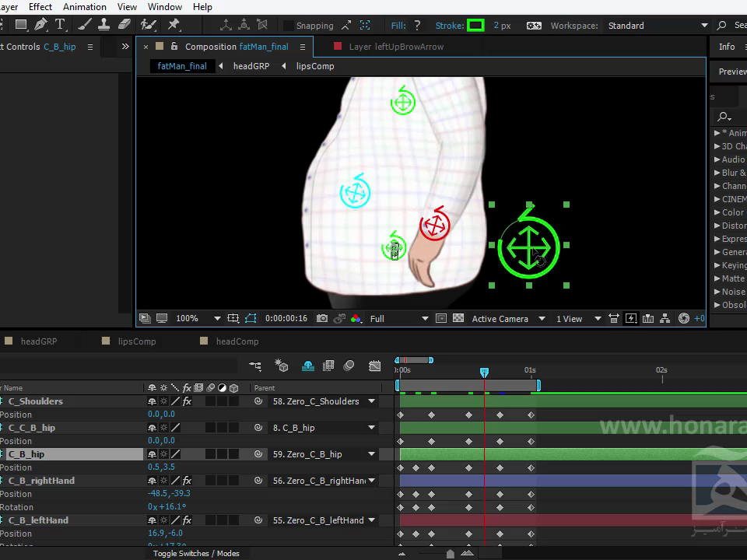Select the Brush tool

click(84, 25)
